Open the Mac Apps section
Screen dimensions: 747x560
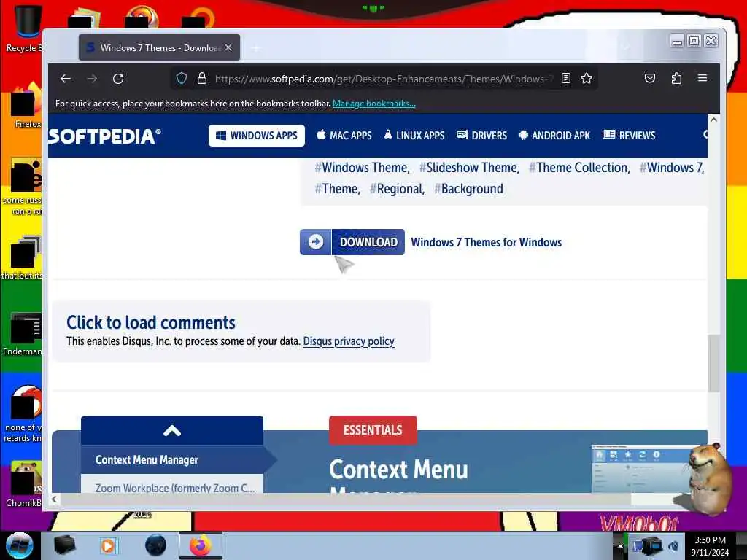click(x=344, y=136)
